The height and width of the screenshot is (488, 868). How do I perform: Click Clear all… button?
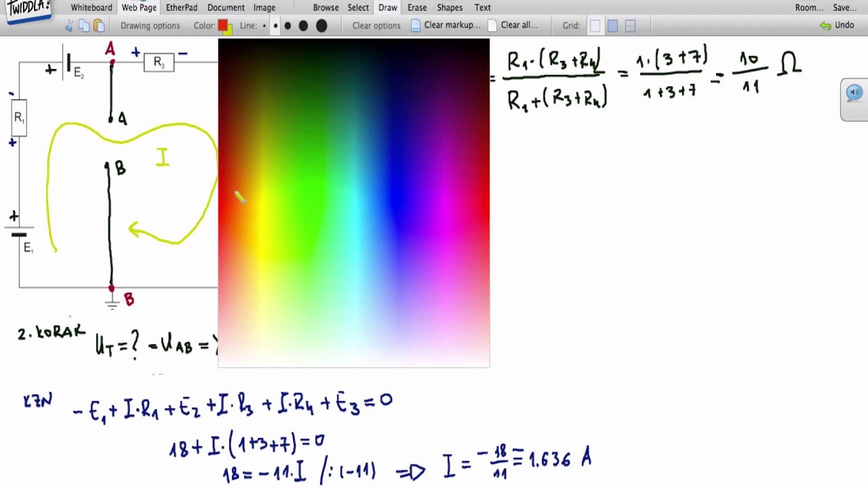coord(513,25)
